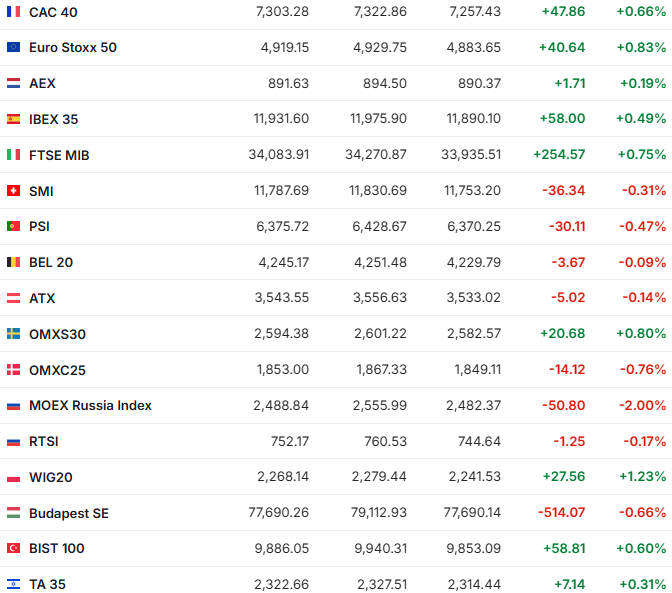The width and height of the screenshot is (672, 593).
Task: Select the FTSE MIB index name
Action: [x=59, y=155]
